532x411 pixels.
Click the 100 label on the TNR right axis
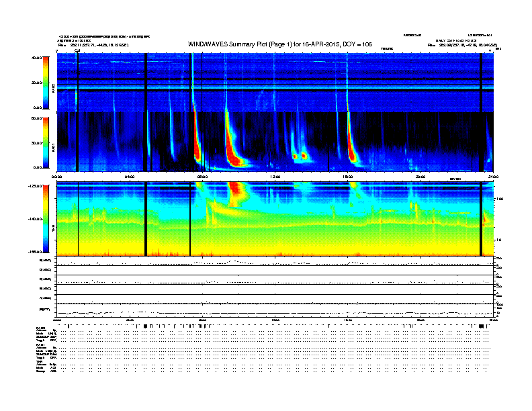499,199
